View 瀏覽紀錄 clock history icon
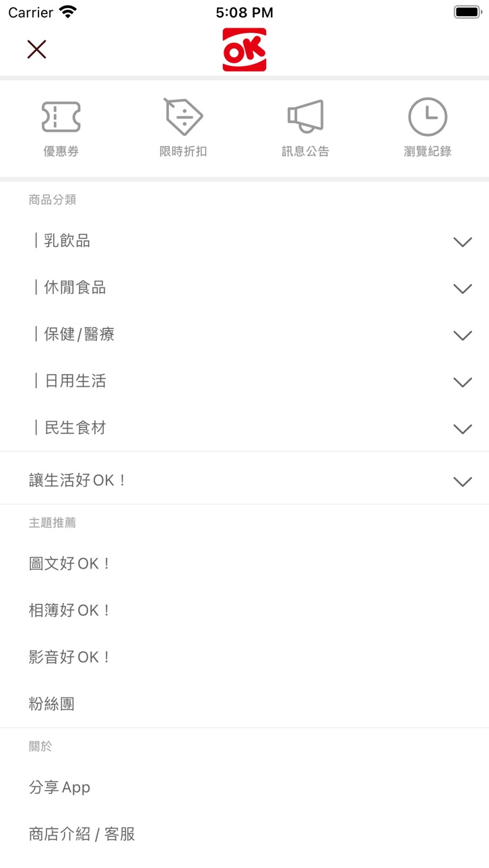Screen dimensions: 489x868 point(428,117)
